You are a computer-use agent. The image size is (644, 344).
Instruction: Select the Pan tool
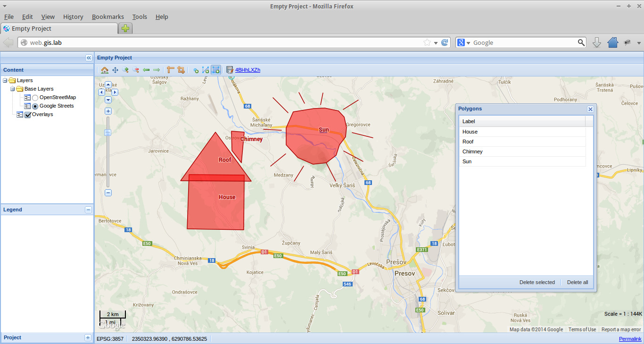(x=115, y=69)
